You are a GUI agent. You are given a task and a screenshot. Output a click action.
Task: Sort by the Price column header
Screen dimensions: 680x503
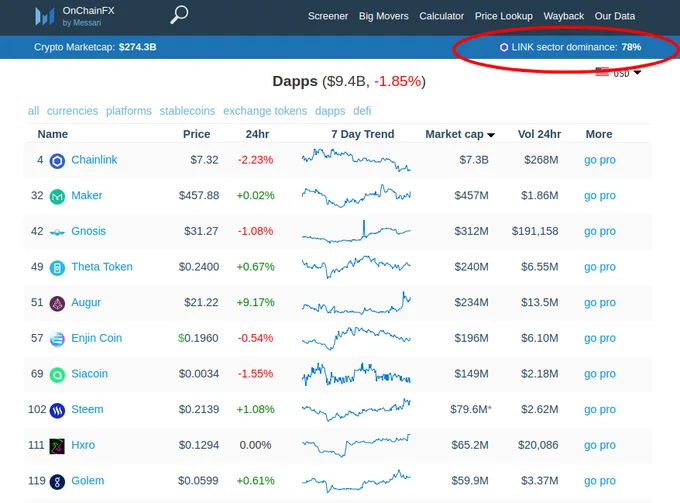click(x=196, y=134)
